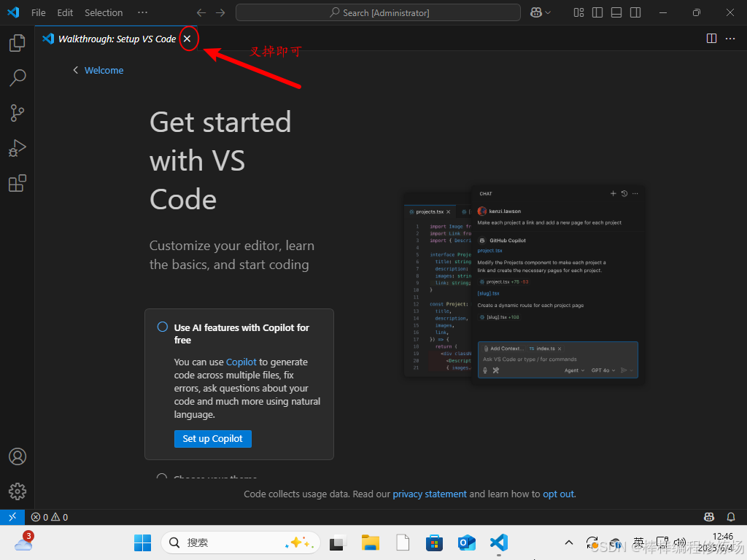Open the Extensions view

tap(18, 183)
